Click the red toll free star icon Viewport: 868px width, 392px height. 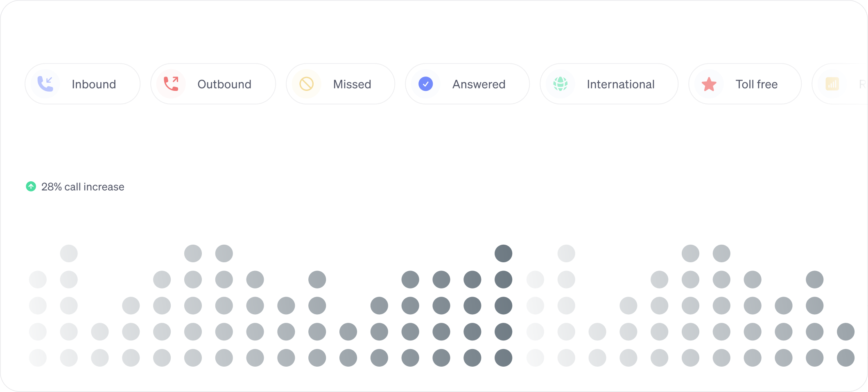pyautogui.click(x=709, y=84)
